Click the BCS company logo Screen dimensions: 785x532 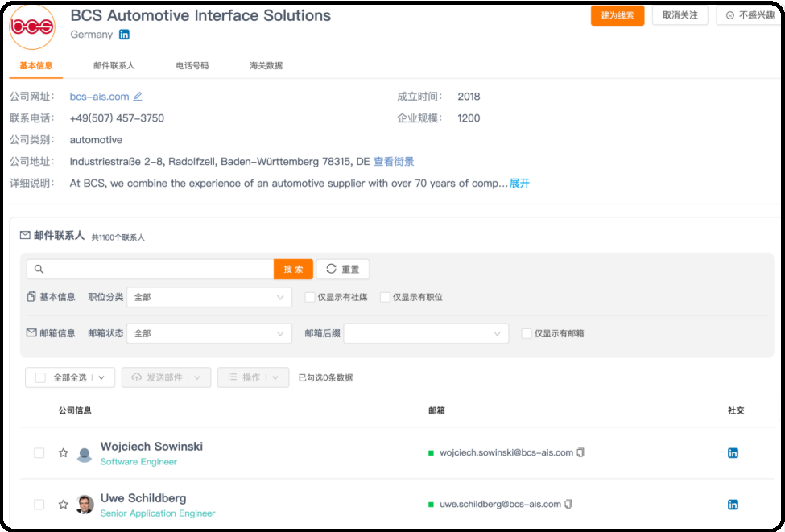(x=32, y=26)
